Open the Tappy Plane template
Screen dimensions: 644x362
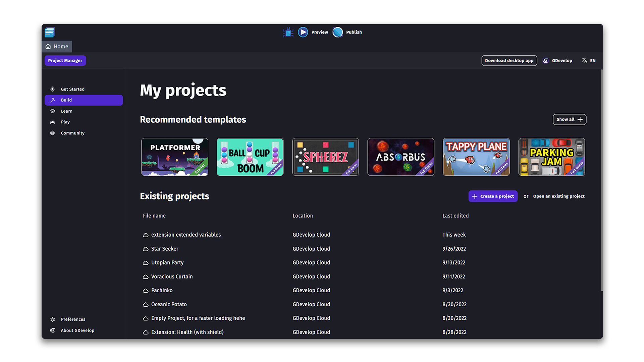[476, 157]
